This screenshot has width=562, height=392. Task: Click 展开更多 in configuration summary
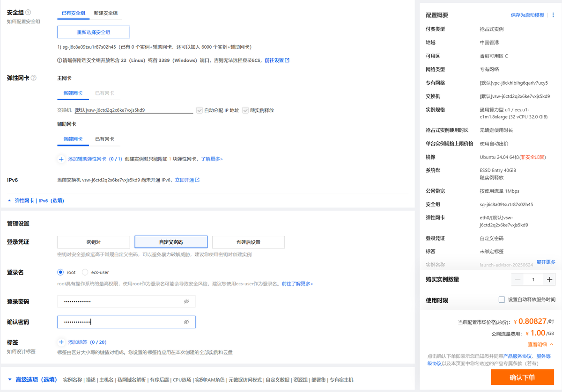tap(546, 262)
